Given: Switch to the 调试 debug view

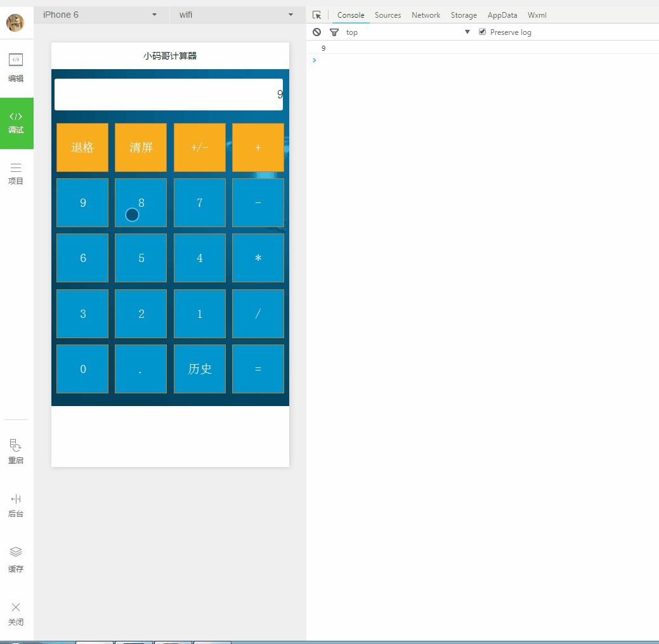Looking at the screenshot, I should (x=16, y=122).
